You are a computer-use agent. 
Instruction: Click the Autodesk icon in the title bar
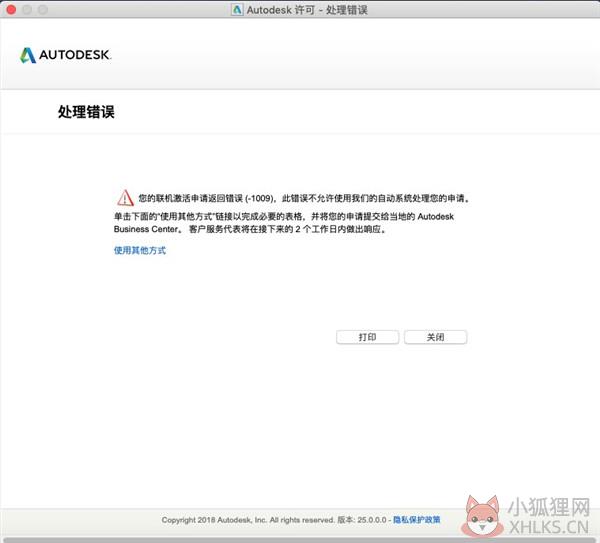click(237, 10)
